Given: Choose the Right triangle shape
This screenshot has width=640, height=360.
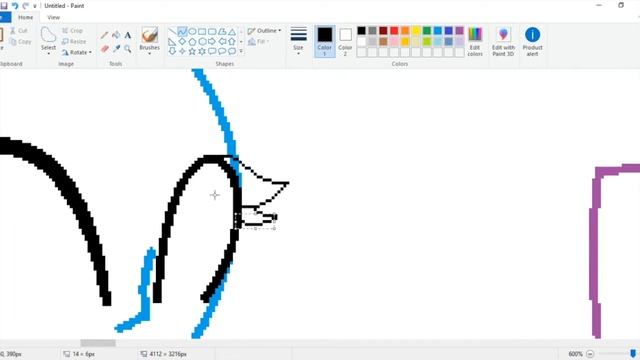Looking at the screenshot, I should pyautogui.click(x=172, y=42).
